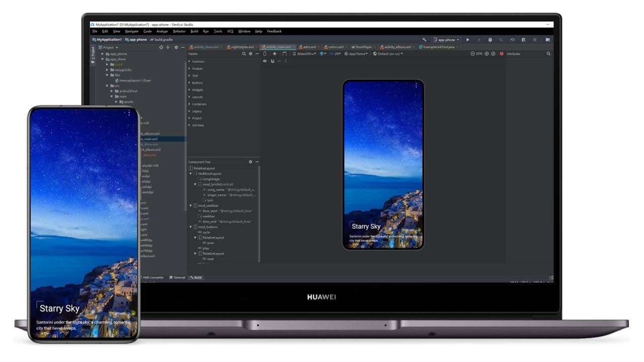This screenshot has height=362, width=644.
Task: Open the Palette search
Action: coord(244,53)
